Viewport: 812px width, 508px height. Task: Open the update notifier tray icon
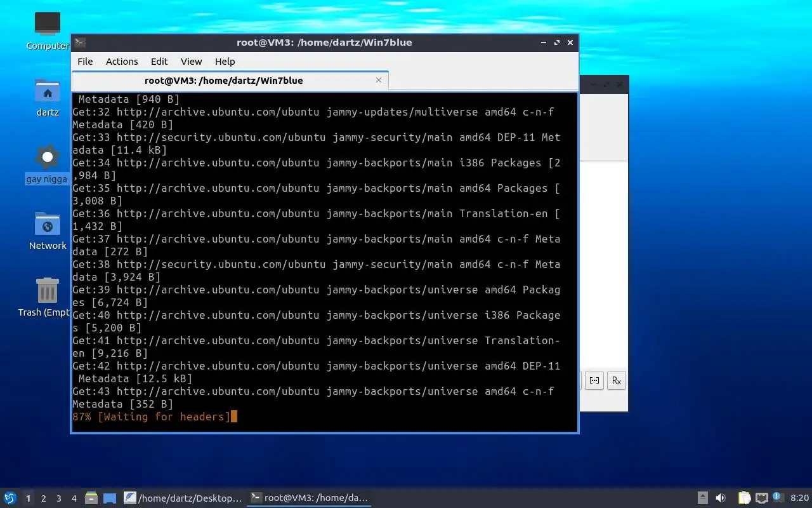778,497
